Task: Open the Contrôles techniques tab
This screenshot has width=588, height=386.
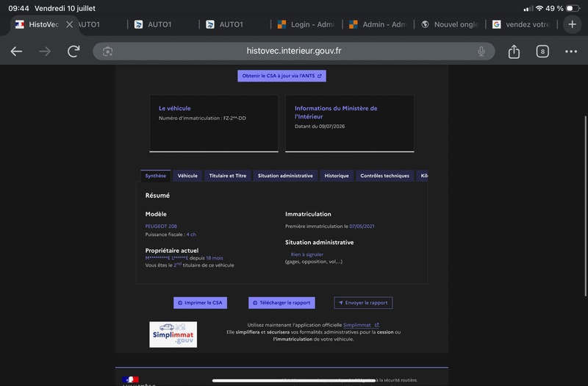Action: tap(384, 176)
